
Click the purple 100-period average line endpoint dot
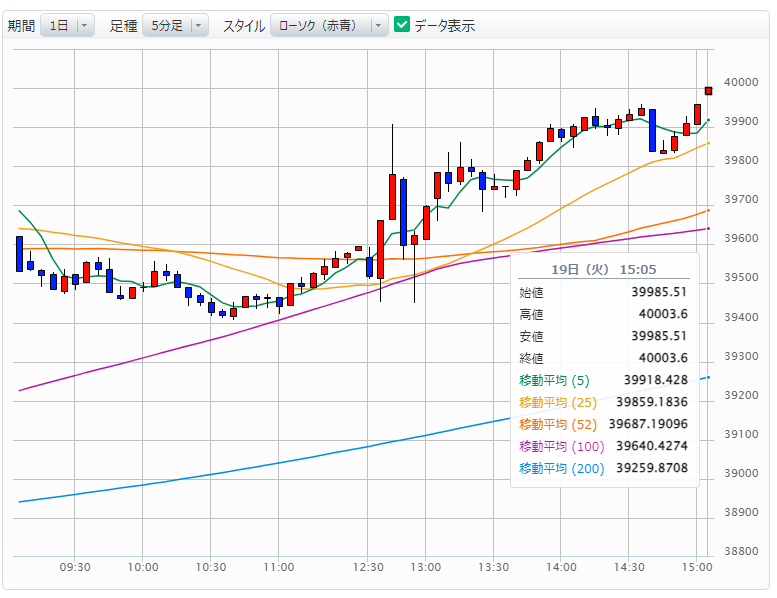pos(709,229)
